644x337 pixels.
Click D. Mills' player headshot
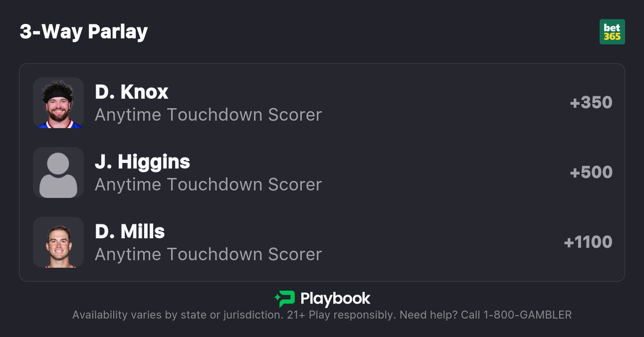58,242
